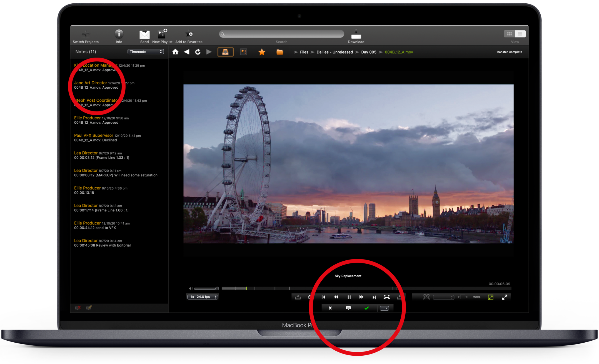Open the Timecode sort dropdown
Viewport: 599px width, 364px height.
coord(146,52)
